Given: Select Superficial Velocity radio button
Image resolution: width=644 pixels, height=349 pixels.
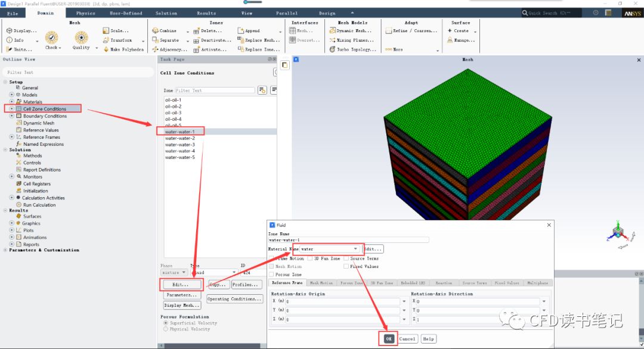Looking at the screenshot, I should pyautogui.click(x=166, y=323).
